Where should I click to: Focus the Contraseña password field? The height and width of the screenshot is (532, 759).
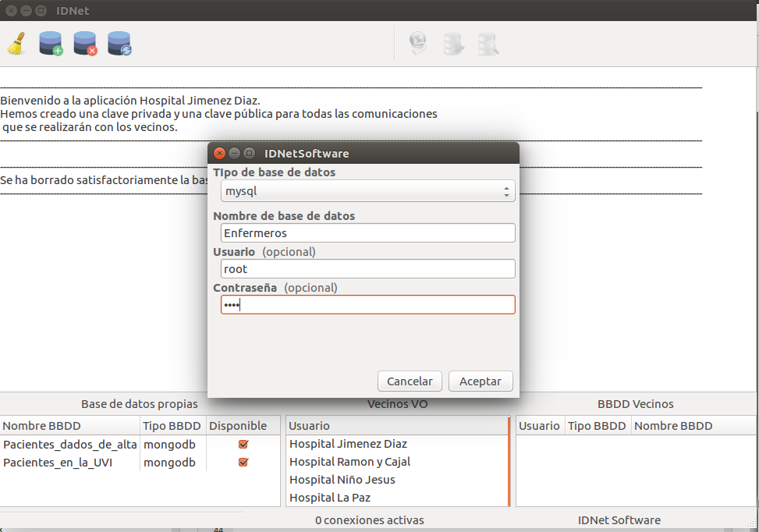pos(367,305)
